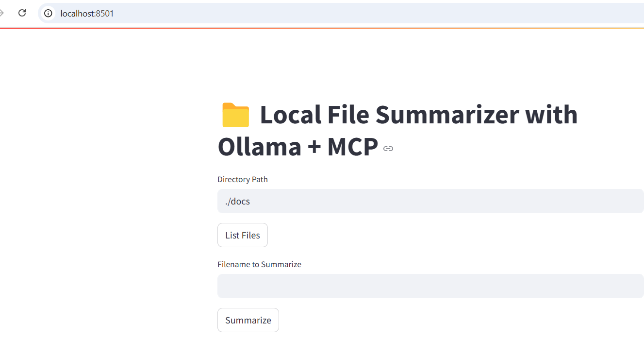Focus the empty Filename to Summarize field
Screen dimensions: 644x356
(x=430, y=286)
